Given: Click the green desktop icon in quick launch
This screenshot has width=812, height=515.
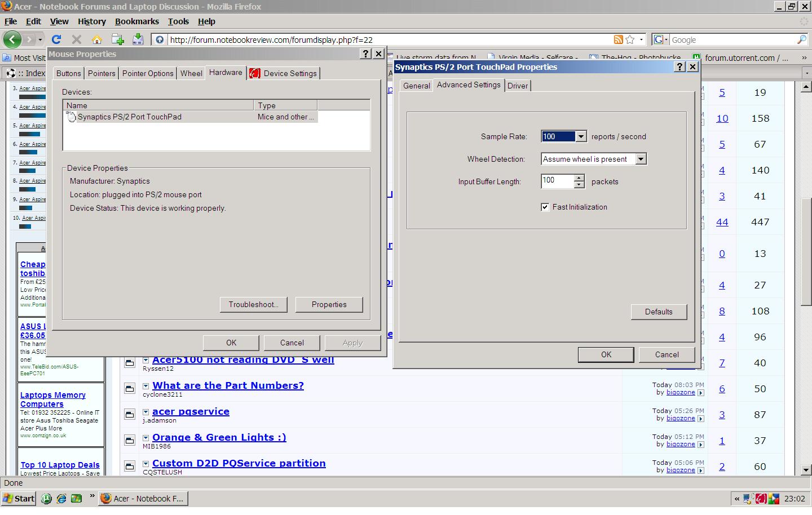Looking at the screenshot, I should click(x=76, y=499).
